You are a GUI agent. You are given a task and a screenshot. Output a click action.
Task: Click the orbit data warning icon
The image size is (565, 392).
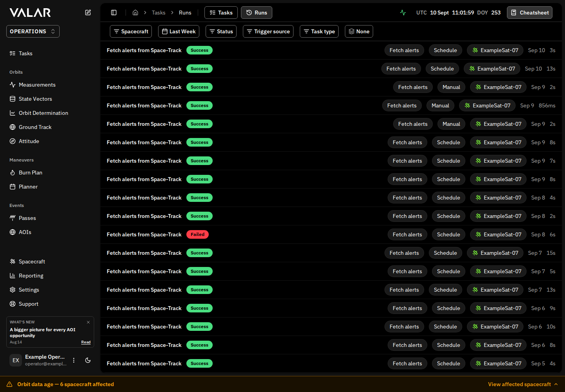pos(9,384)
